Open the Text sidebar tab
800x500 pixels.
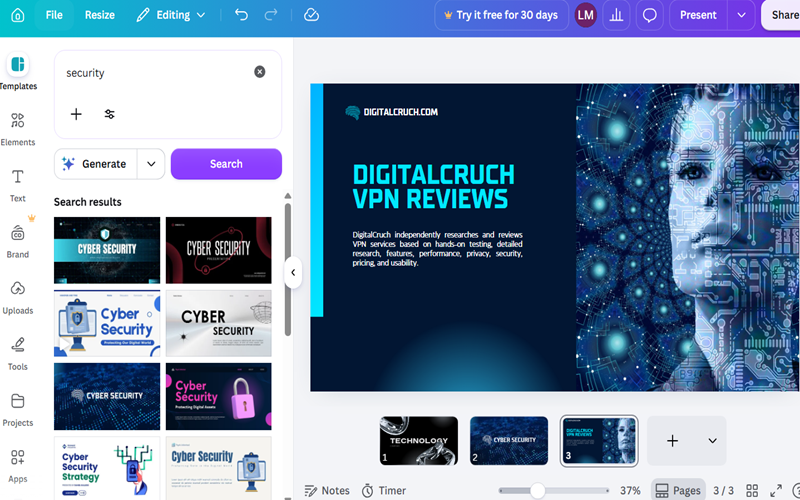point(18,185)
